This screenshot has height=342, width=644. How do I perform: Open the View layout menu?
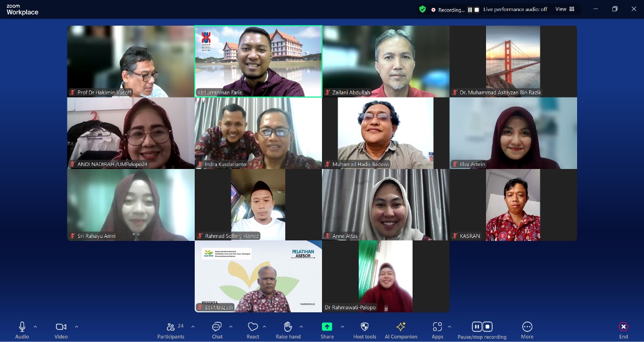coord(565,9)
